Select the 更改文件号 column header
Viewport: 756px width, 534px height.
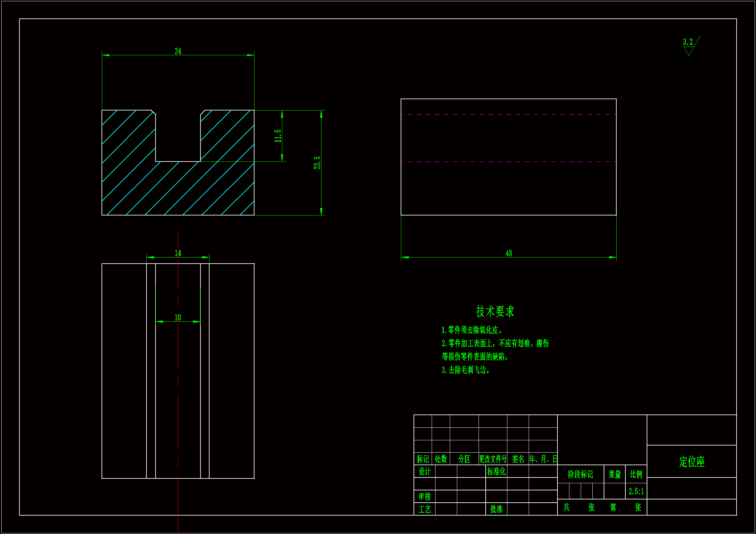(x=492, y=459)
